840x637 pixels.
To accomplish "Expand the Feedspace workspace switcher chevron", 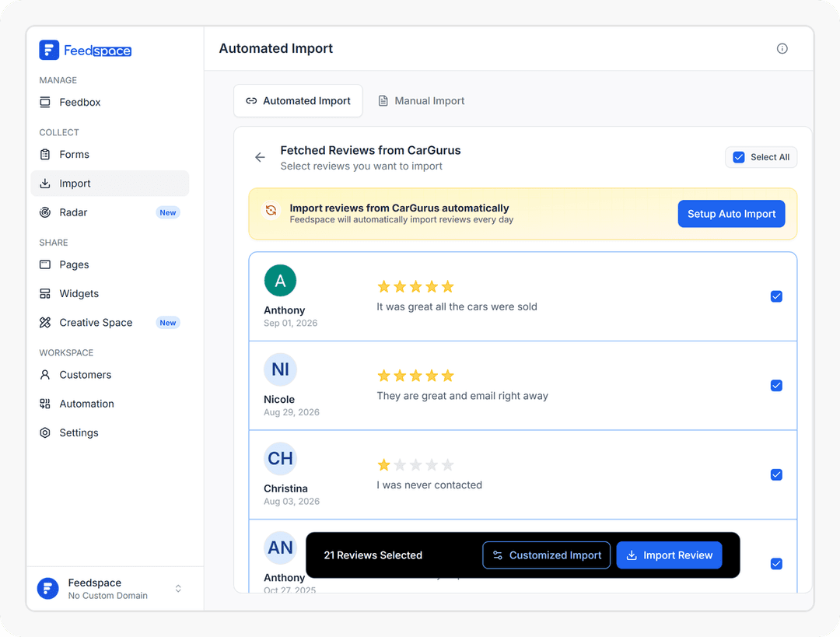I will 178,589.
